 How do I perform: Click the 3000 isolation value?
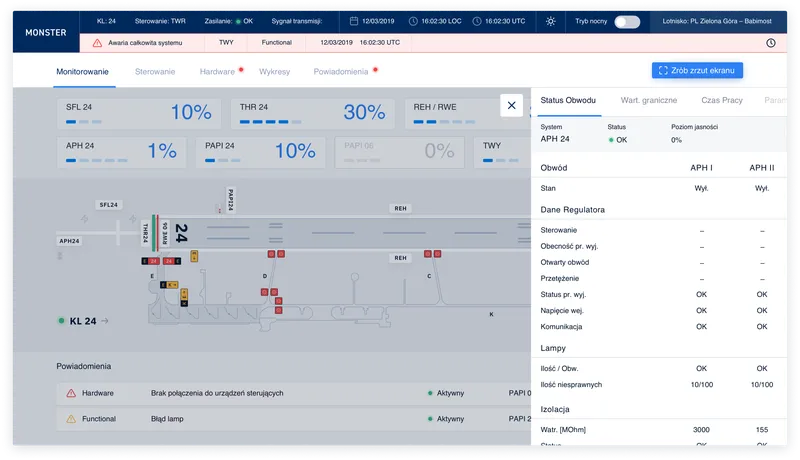pyautogui.click(x=701, y=430)
